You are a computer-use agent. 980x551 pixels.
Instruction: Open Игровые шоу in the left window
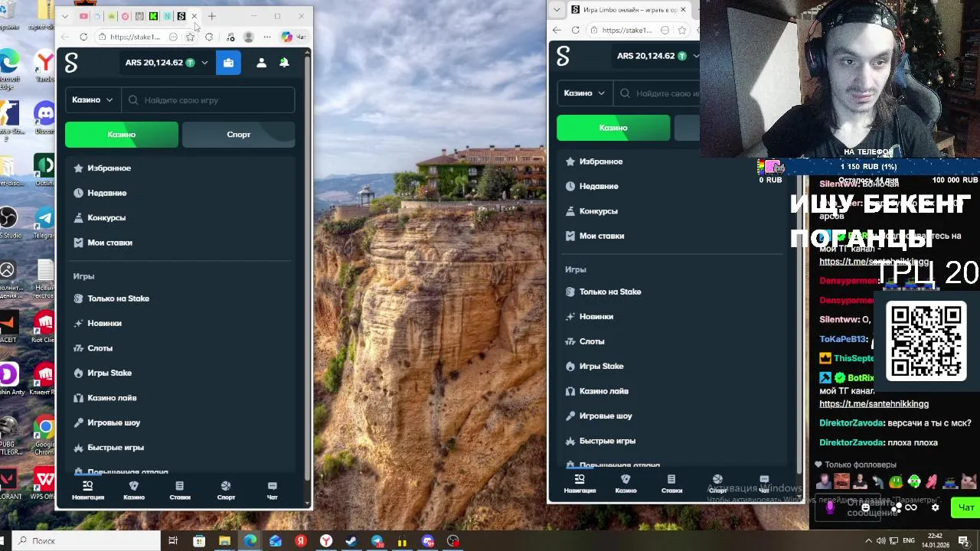(x=113, y=422)
